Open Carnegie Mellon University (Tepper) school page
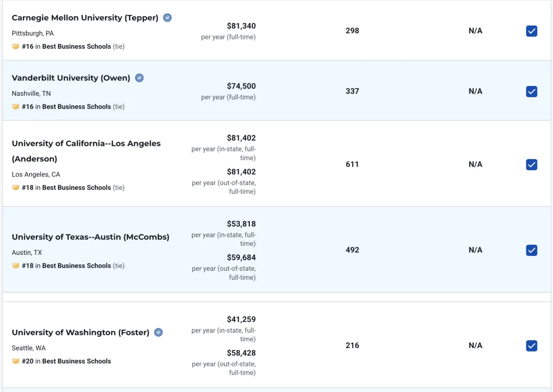Image resolution: width=553 pixels, height=392 pixels. [85, 18]
